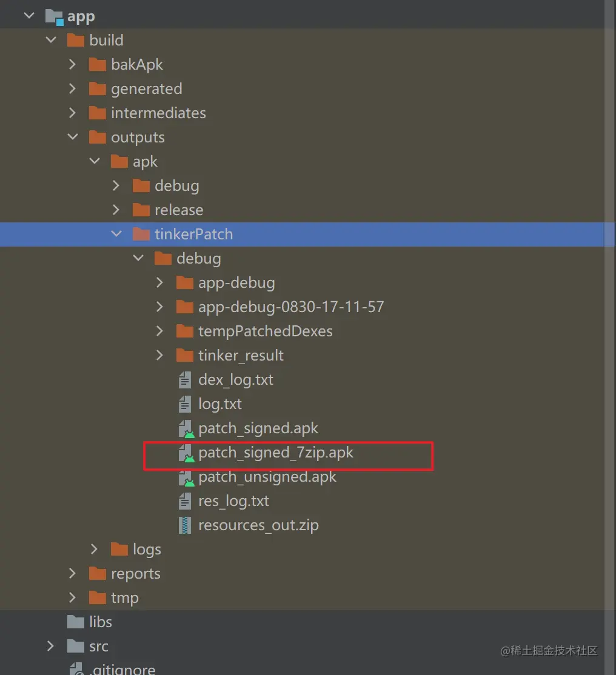Select the patch_signed.apk file
The height and width of the screenshot is (675, 616).
pyautogui.click(x=258, y=428)
